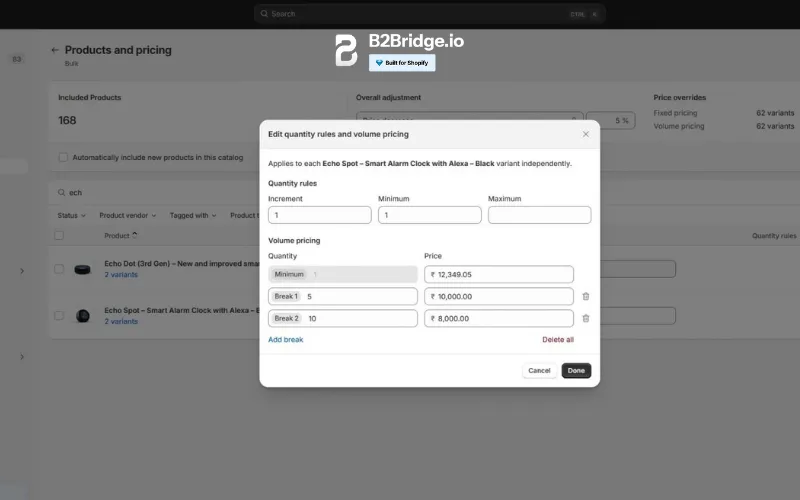800x500 pixels.
Task: Click the Included Products count 168
Action: click(x=67, y=120)
